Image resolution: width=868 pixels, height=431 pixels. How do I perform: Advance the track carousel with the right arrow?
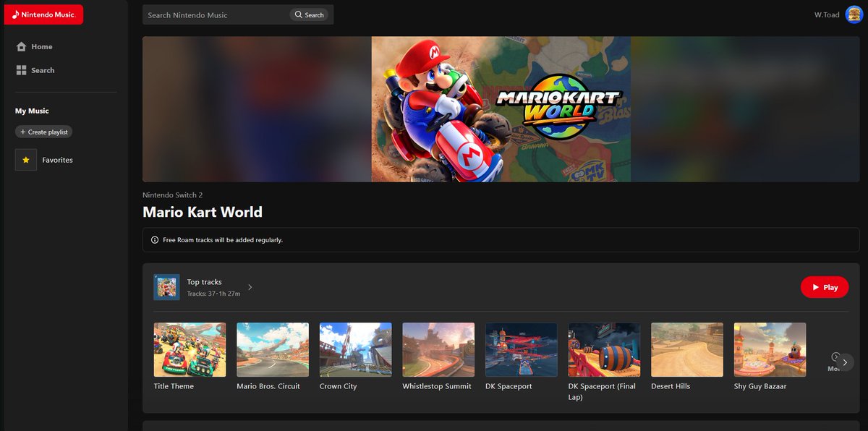(x=845, y=362)
